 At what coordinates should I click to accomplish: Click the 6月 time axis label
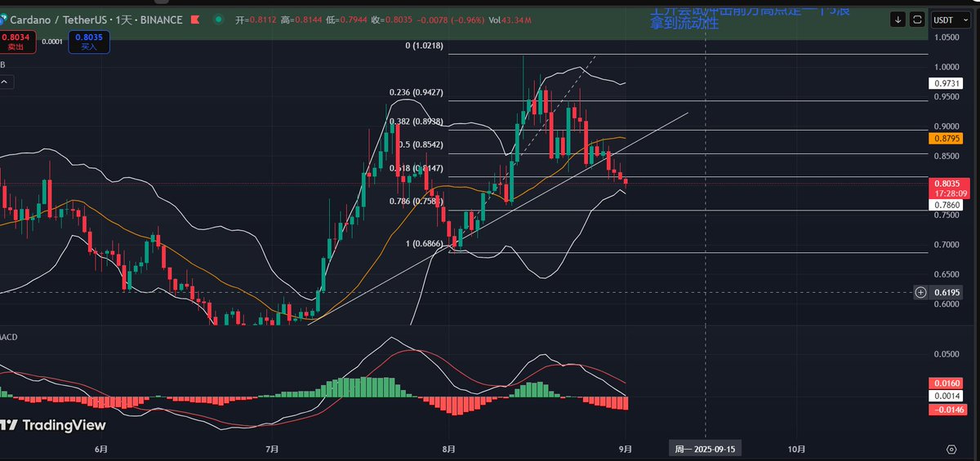(101, 449)
